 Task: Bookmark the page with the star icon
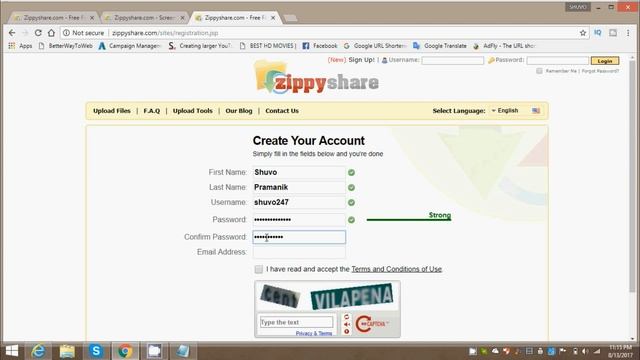[x=583, y=33]
